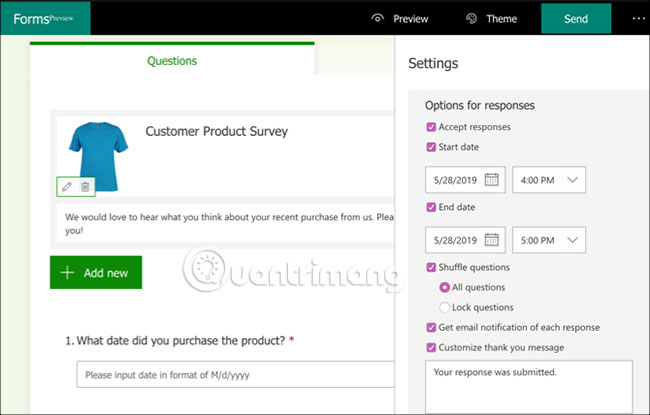Open the end date calendar picker icon
Image resolution: width=650 pixels, height=415 pixels.
491,240
